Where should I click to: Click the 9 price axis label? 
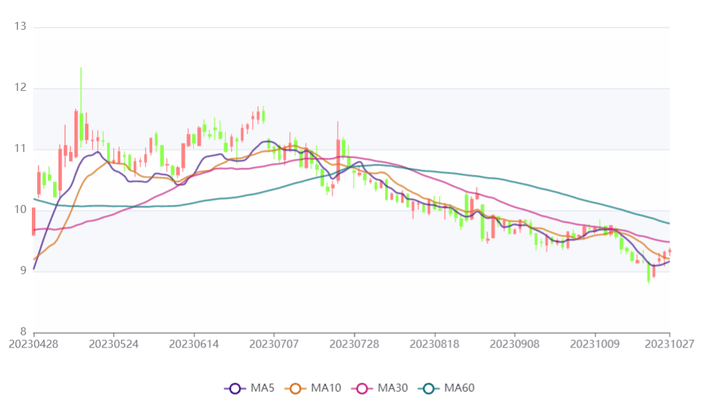tap(23, 270)
